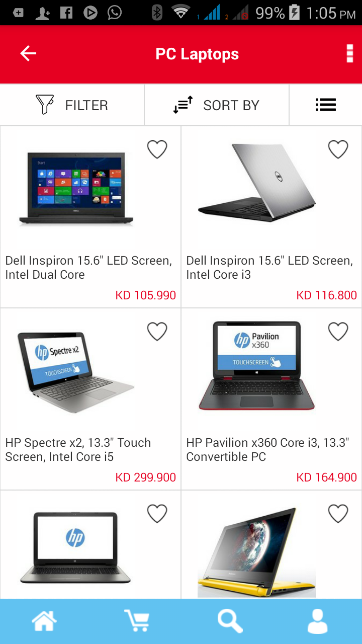362x644 pixels.
Task: Favorite the Dell Inspiron Dual Core laptop
Action: point(157,149)
